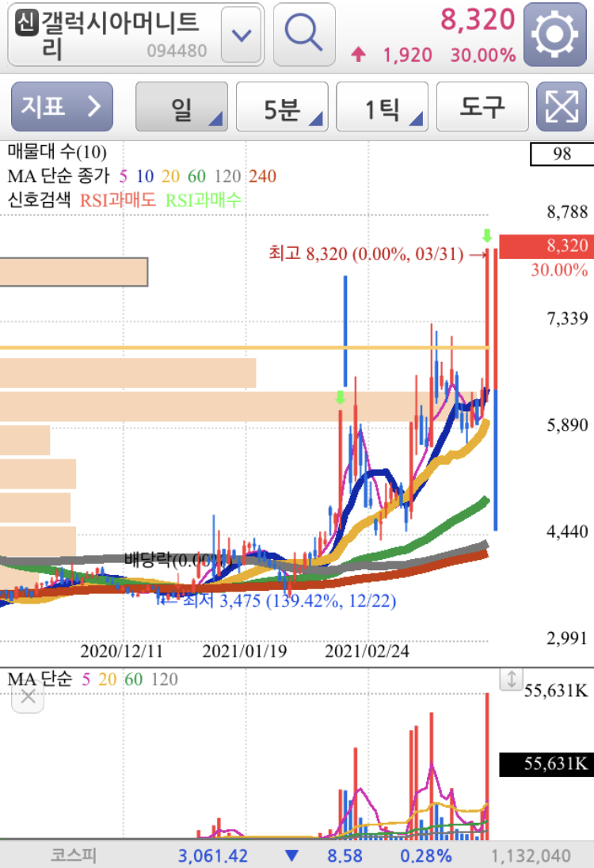Click y-axis price 5,890
The image size is (594, 868).
pyautogui.click(x=567, y=424)
